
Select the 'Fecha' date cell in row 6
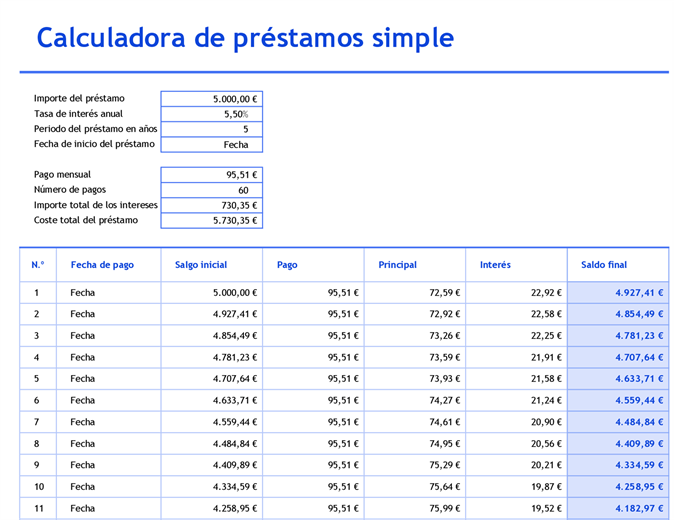point(108,400)
